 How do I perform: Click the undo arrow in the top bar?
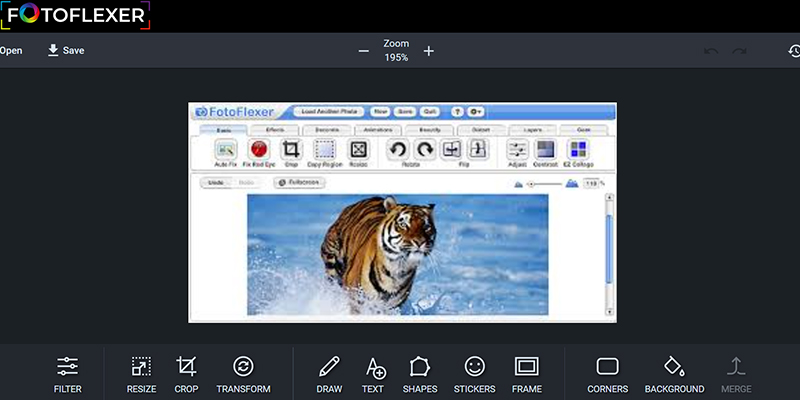coord(711,51)
